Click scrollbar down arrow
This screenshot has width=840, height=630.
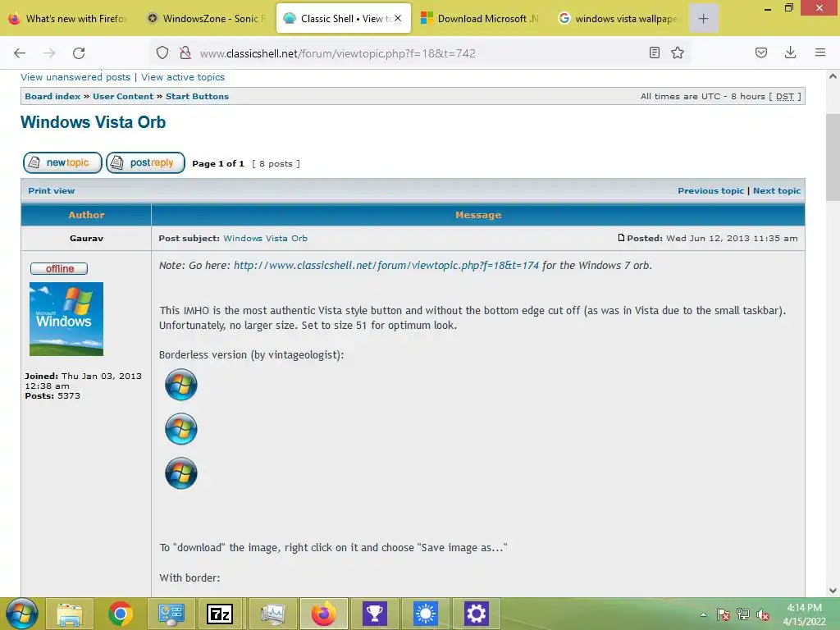pyautogui.click(x=833, y=591)
